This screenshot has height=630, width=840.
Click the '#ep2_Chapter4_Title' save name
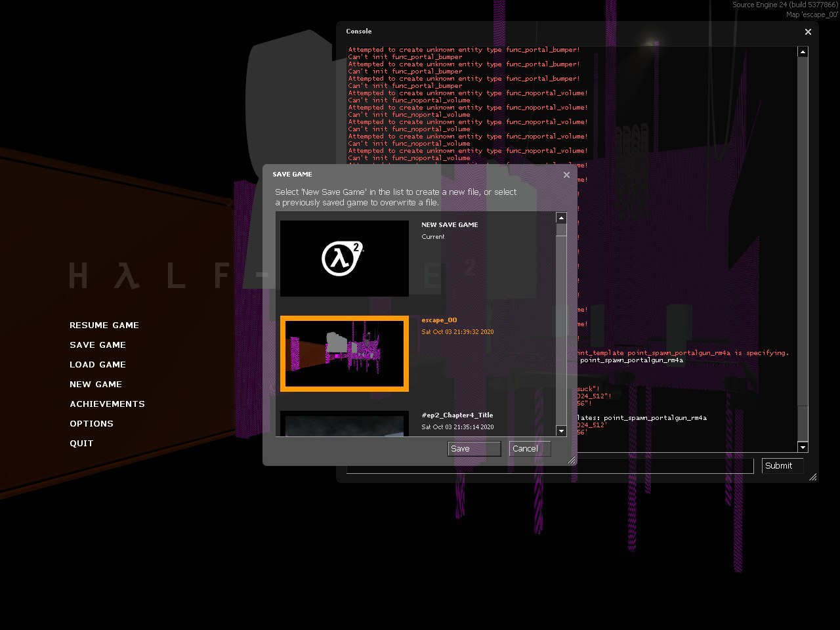click(x=457, y=415)
